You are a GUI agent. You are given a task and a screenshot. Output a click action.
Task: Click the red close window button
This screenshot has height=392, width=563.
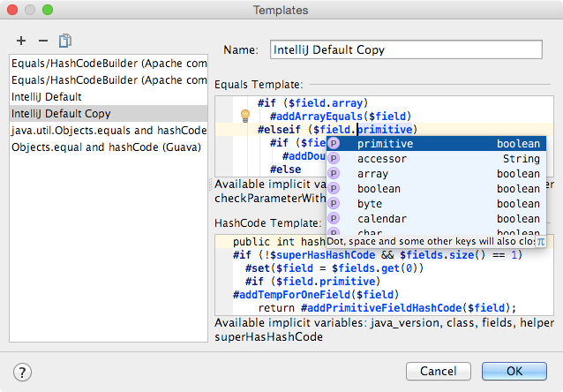(x=12, y=10)
